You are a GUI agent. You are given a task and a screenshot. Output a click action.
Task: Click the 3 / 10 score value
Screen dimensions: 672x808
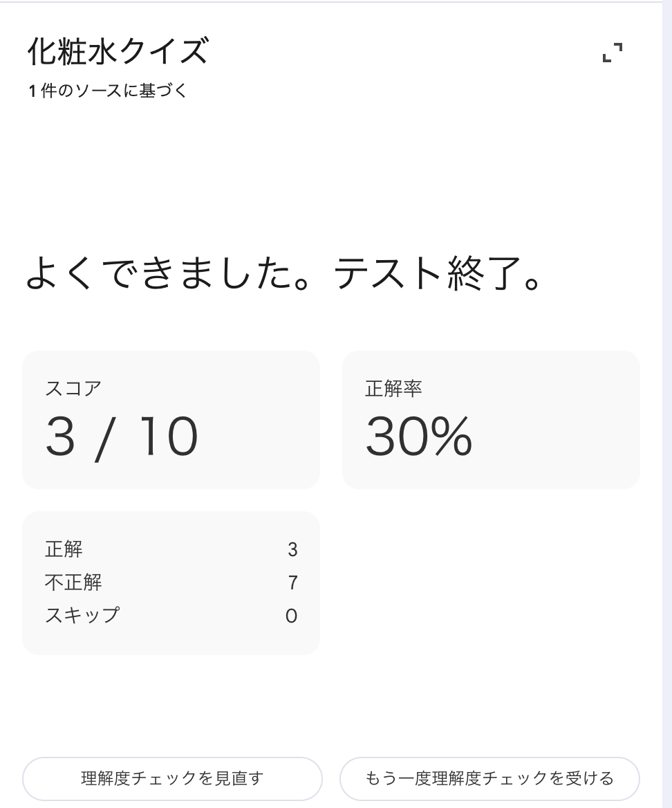(122, 437)
